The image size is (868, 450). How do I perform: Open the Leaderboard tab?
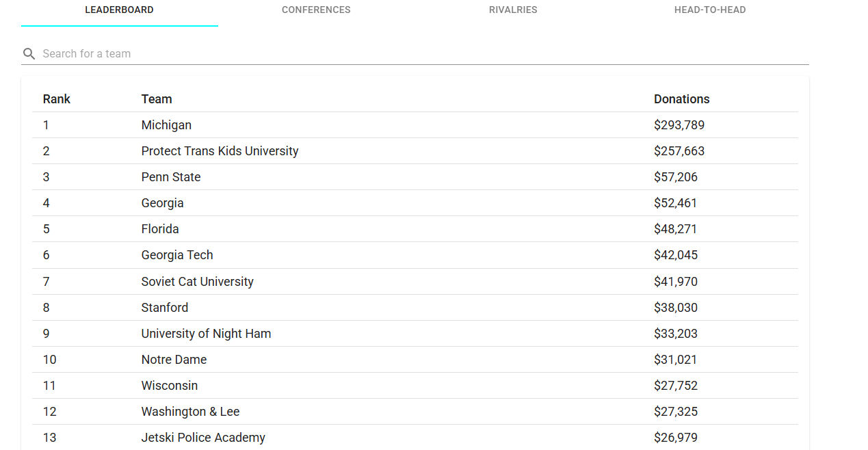point(120,10)
